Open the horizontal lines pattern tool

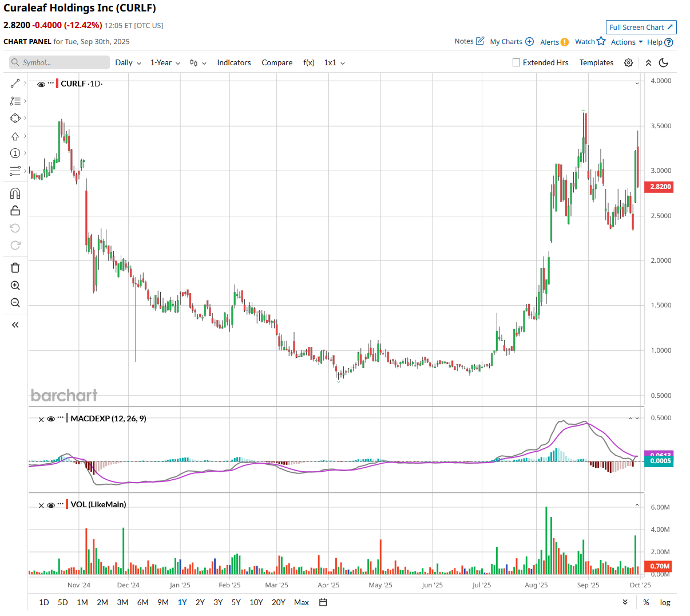pyautogui.click(x=15, y=171)
